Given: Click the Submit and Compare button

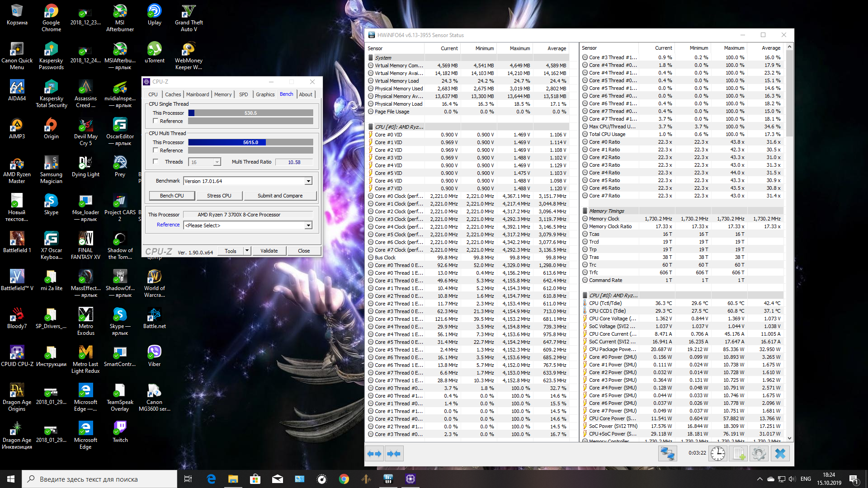Looking at the screenshot, I should pos(280,196).
